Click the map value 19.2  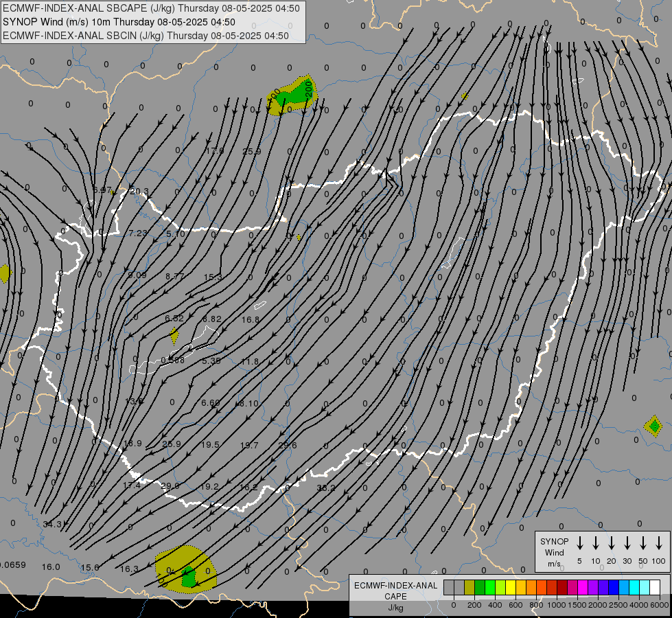coord(209,487)
